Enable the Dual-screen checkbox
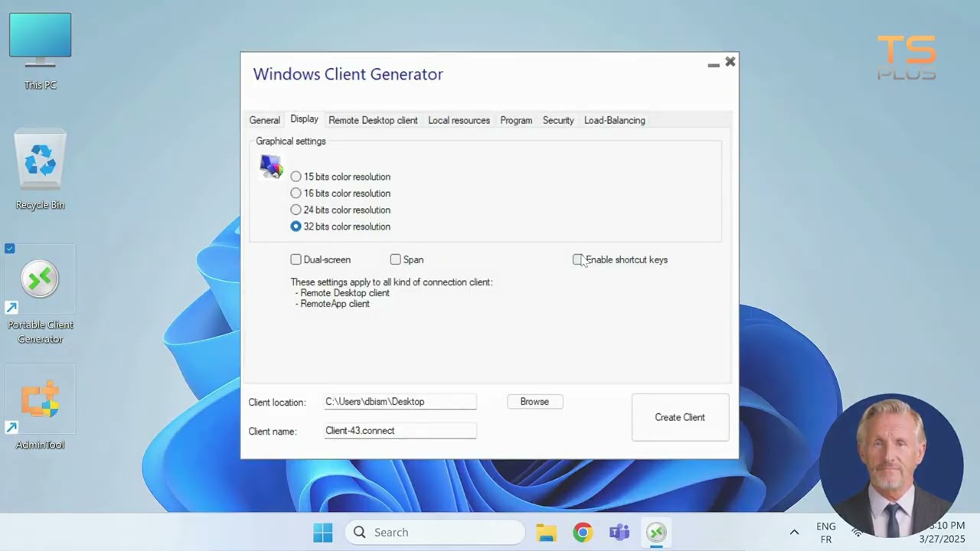 point(296,259)
